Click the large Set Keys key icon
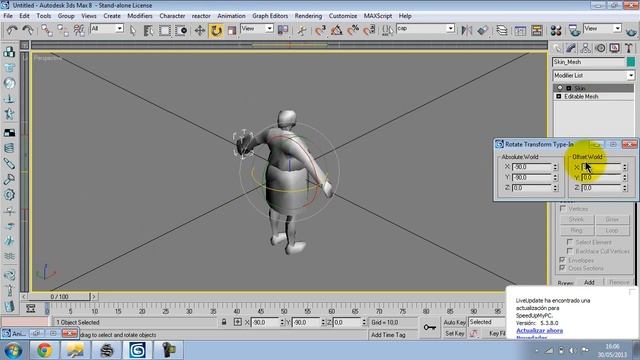 pyautogui.click(x=430, y=327)
